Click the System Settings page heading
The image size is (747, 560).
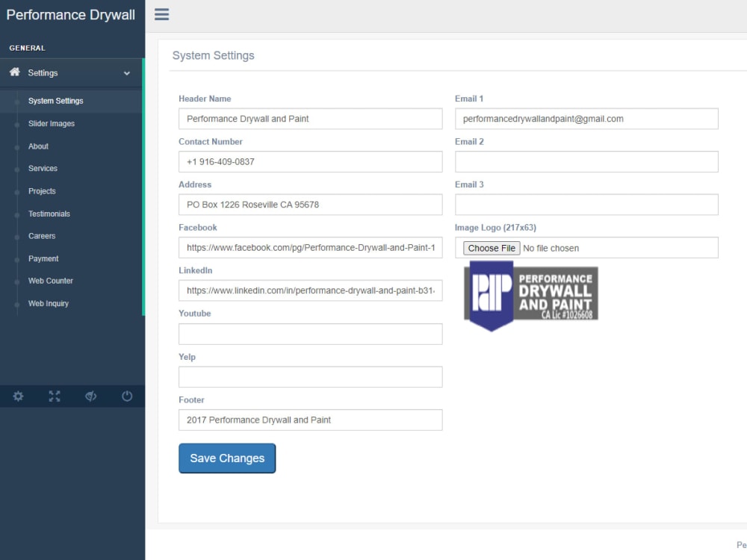click(214, 56)
